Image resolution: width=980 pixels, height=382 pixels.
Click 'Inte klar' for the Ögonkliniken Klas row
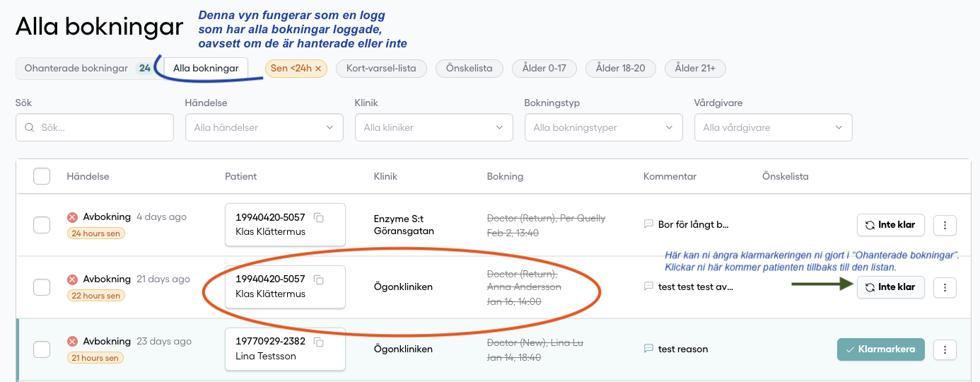point(890,287)
